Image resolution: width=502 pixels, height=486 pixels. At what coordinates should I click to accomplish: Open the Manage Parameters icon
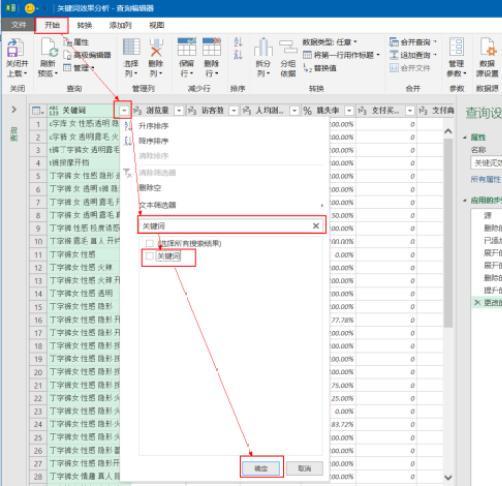point(456,47)
